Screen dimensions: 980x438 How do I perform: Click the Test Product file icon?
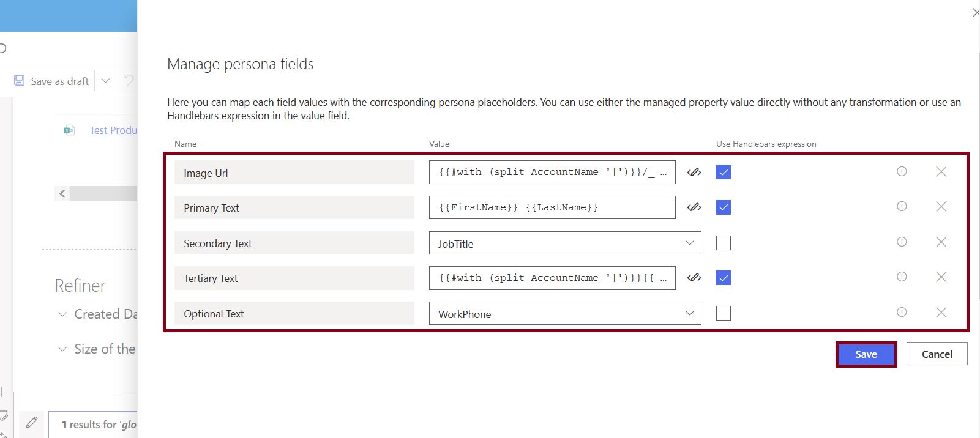pyautogui.click(x=69, y=130)
